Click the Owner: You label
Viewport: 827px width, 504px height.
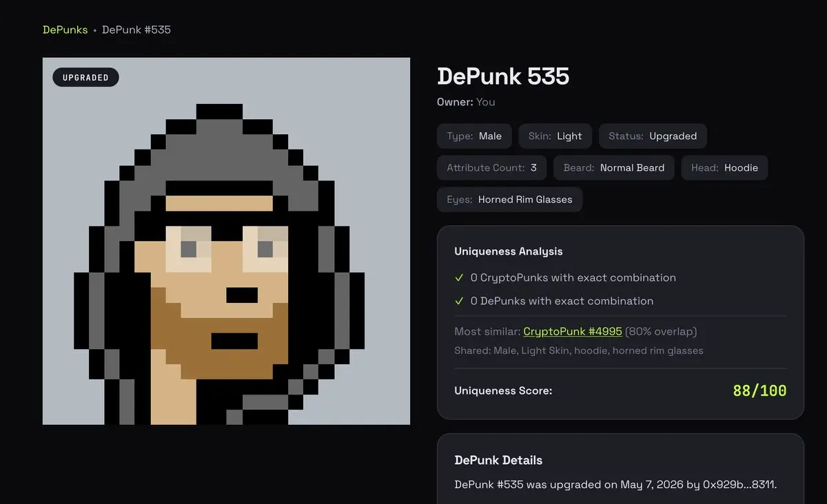(x=466, y=102)
